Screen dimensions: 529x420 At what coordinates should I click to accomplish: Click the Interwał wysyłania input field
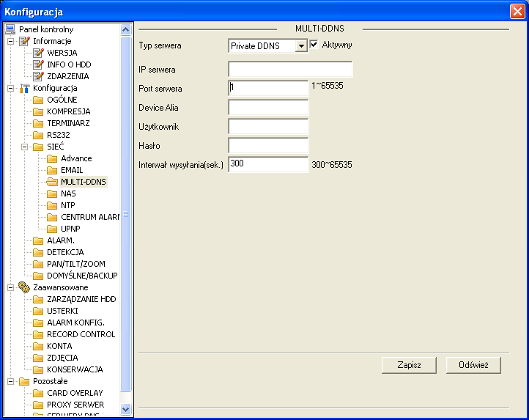(x=268, y=164)
